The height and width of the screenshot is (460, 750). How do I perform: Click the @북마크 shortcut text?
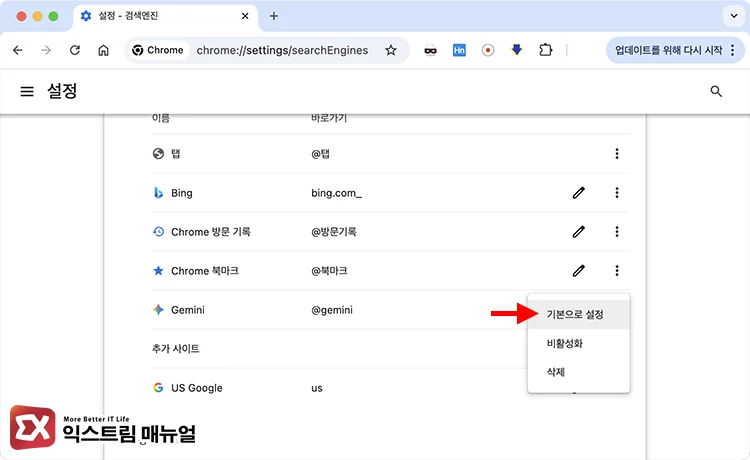click(x=329, y=271)
